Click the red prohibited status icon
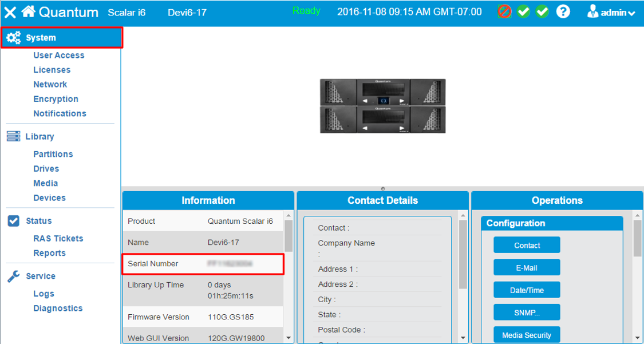Image resolution: width=644 pixels, height=344 pixels. tap(504, 11)
